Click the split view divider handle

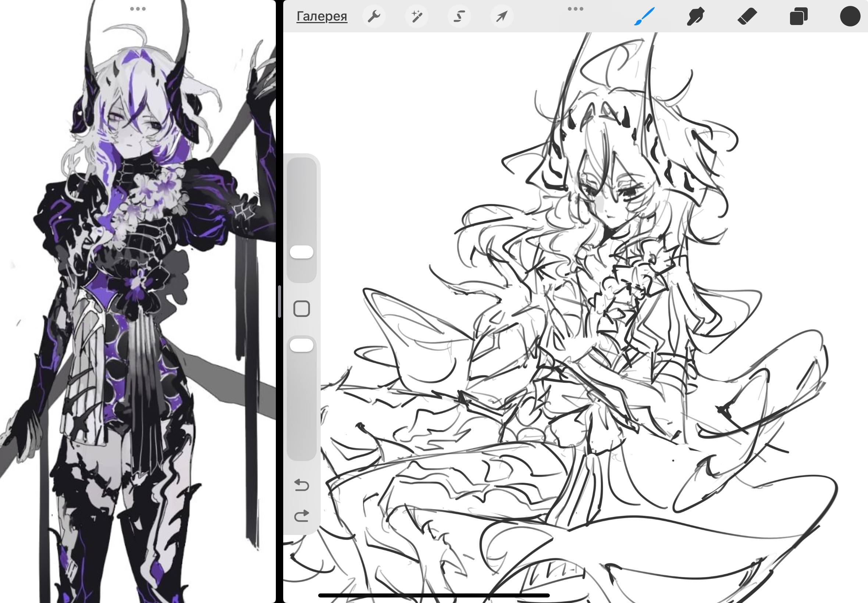click(x=279, y=301)
